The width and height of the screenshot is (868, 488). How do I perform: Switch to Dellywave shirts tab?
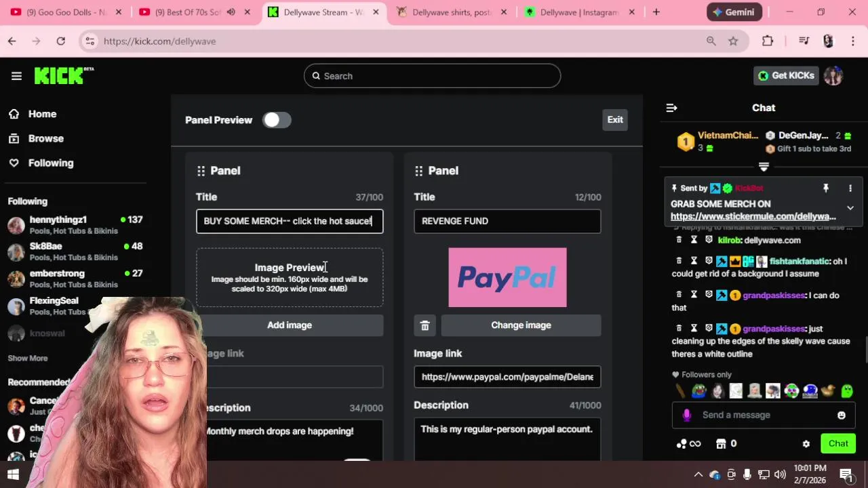point(451,12)
